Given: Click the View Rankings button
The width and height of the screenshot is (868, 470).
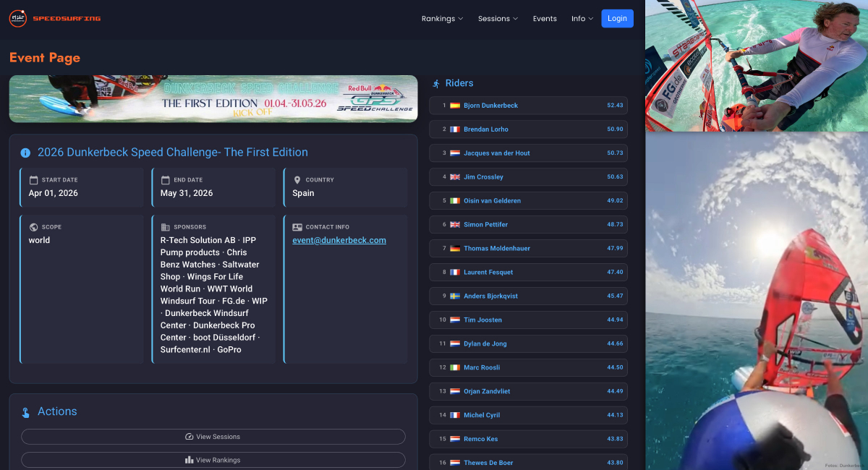Looking at the screenshot, I should click(x=213, y=460).
